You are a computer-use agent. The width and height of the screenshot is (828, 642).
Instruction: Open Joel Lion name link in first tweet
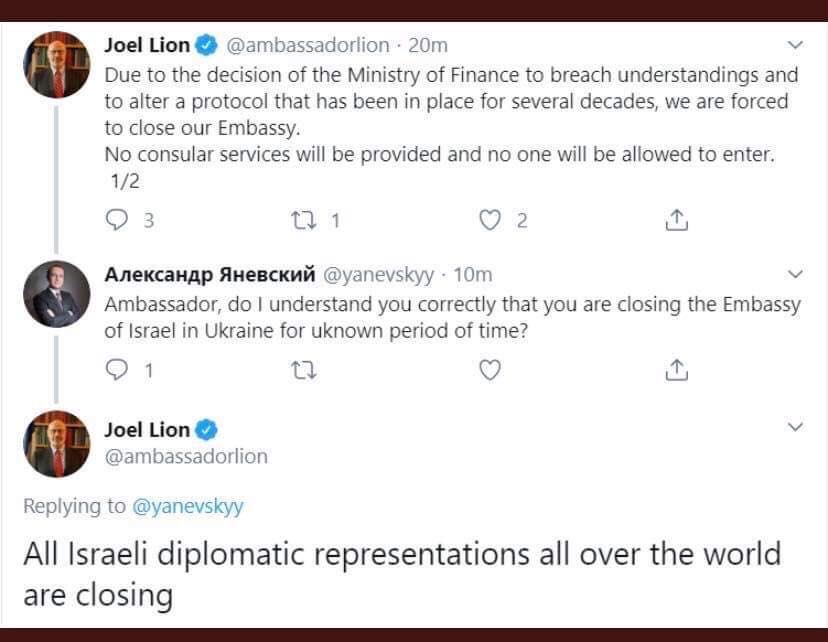(x=147, y=45)
